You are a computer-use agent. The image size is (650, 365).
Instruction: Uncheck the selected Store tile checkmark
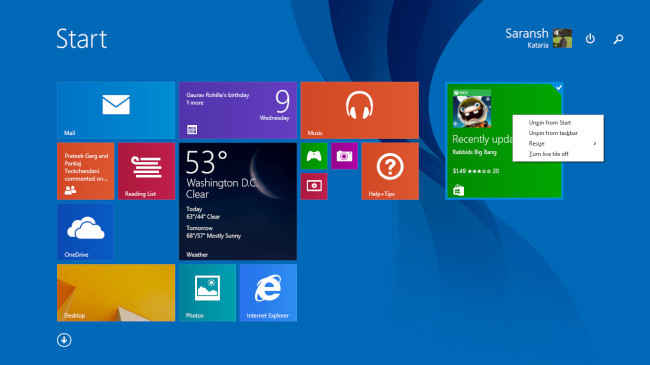[558, 88]
